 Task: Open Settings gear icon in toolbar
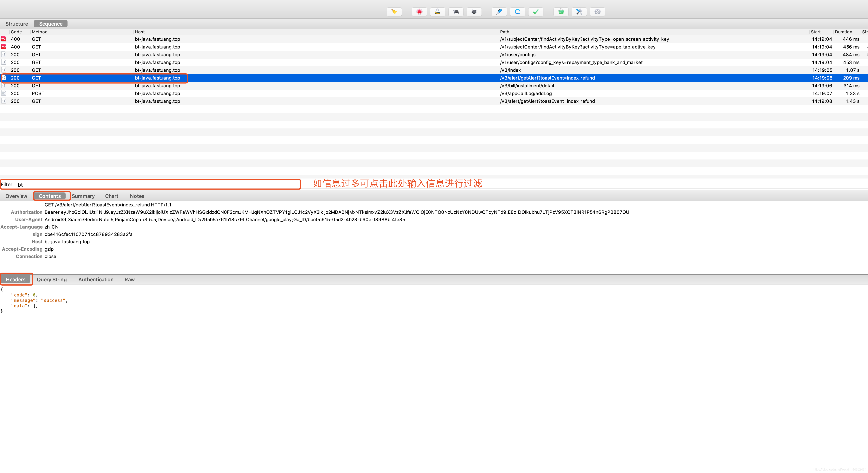[597, 12]
